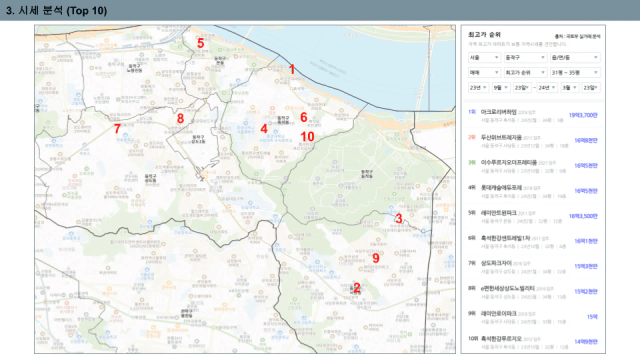Screen dimensions: 640x360
Task: Click the 16억3,500만 price
Action: [583, 216]
